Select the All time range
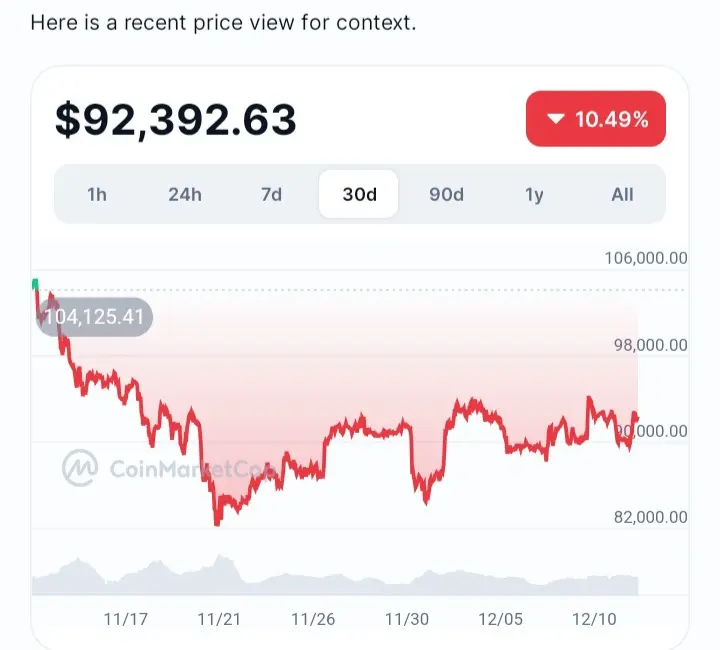 pyautogui.click(x=622, y=194)
